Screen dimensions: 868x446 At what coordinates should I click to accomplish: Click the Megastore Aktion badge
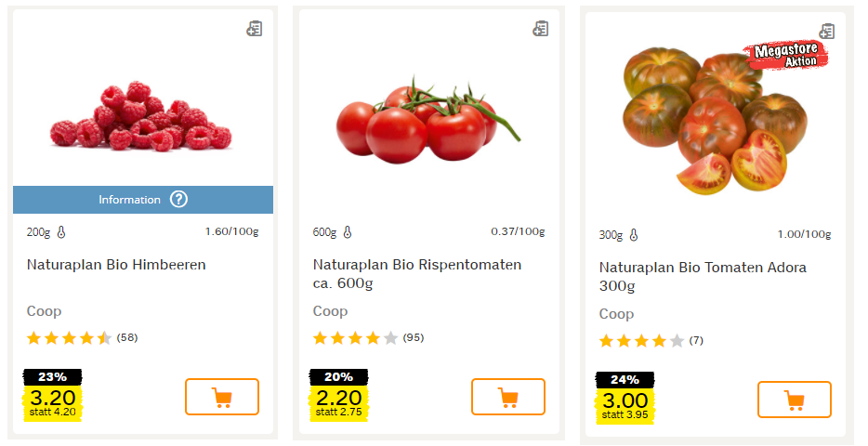pos(784,55)
